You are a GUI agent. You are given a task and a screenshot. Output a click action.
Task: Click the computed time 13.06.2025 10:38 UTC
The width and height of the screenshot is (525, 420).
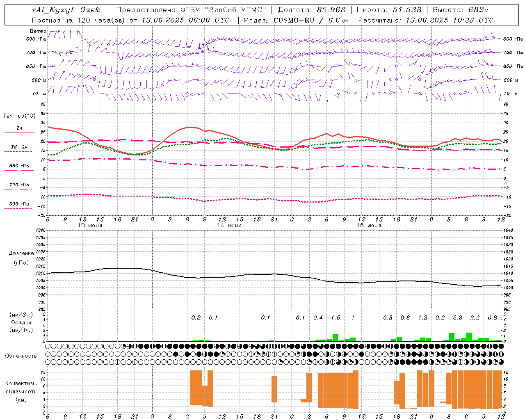450,20
